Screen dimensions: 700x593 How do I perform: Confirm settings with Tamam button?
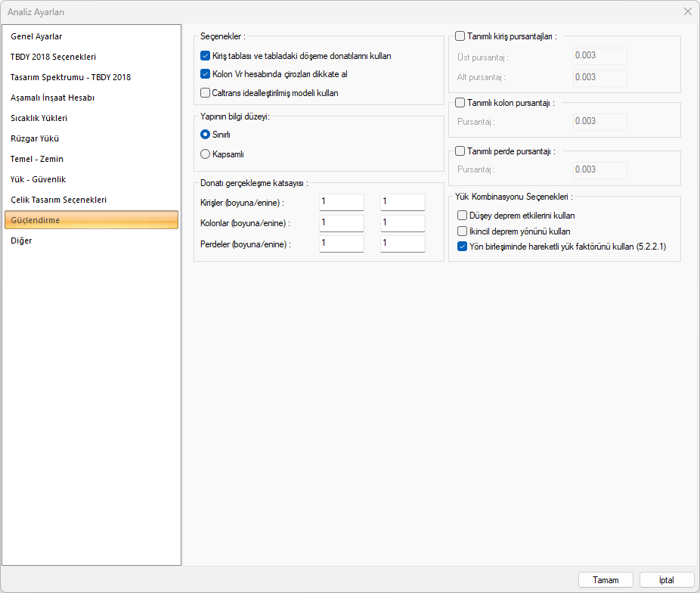[606, 580]
